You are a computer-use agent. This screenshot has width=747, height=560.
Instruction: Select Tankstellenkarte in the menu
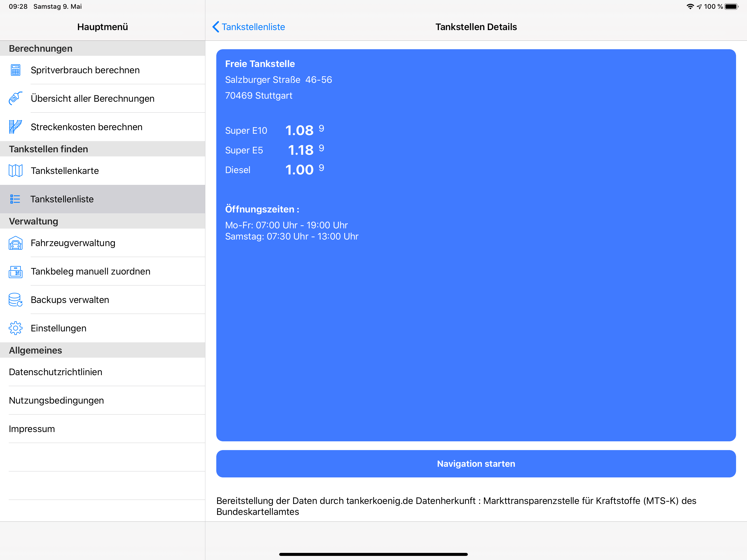pyautogui.click(x=102, y=171)
